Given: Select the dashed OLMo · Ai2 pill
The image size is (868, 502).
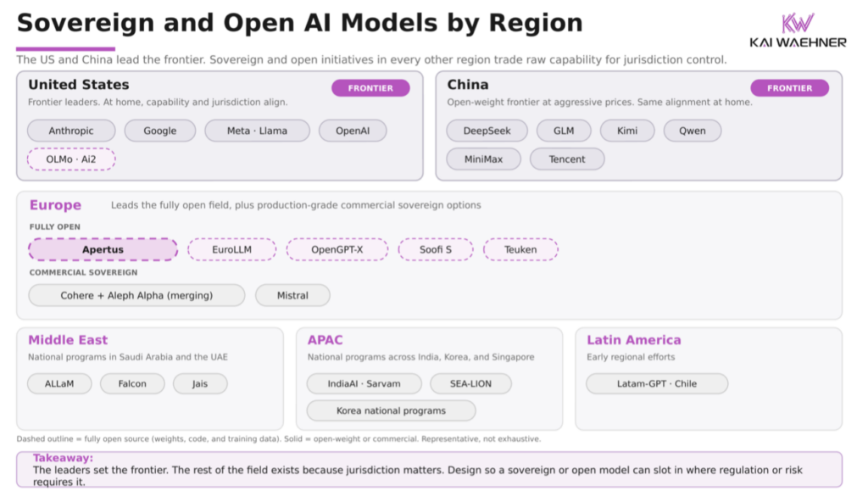Looking at the screenshot, I should (71, 159).
